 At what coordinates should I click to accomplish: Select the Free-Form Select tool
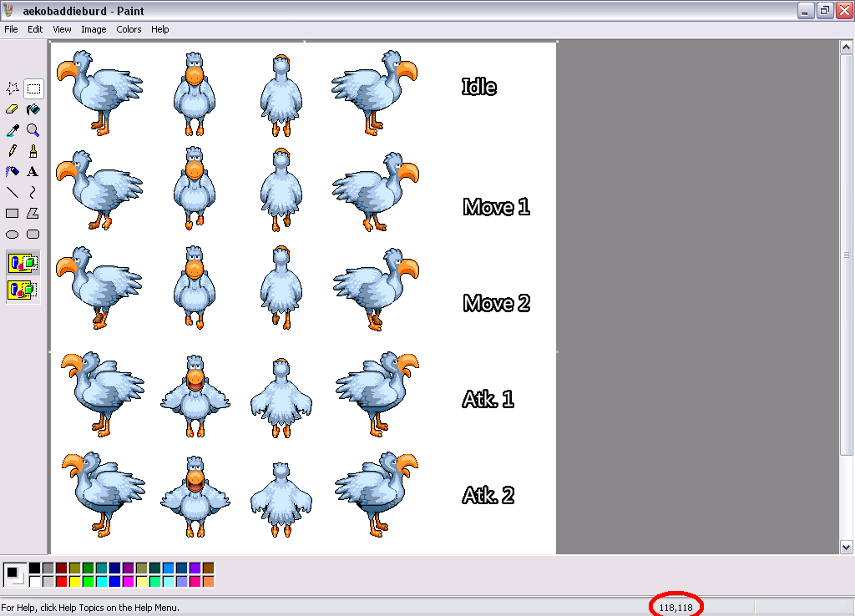13,88
